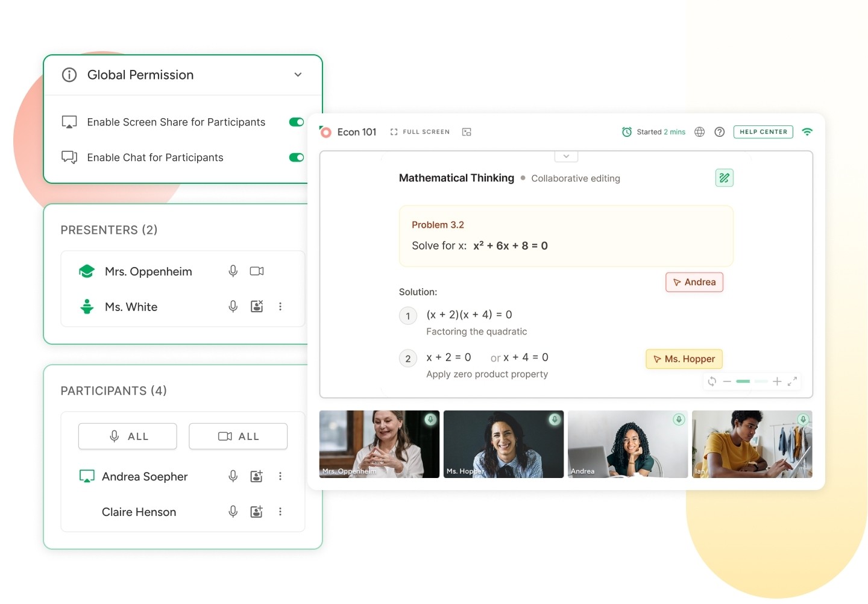Viewport: 868px width, 604px height.
Task: Toggle the collaborative editing pencil icon
Action: click(725, 178)
